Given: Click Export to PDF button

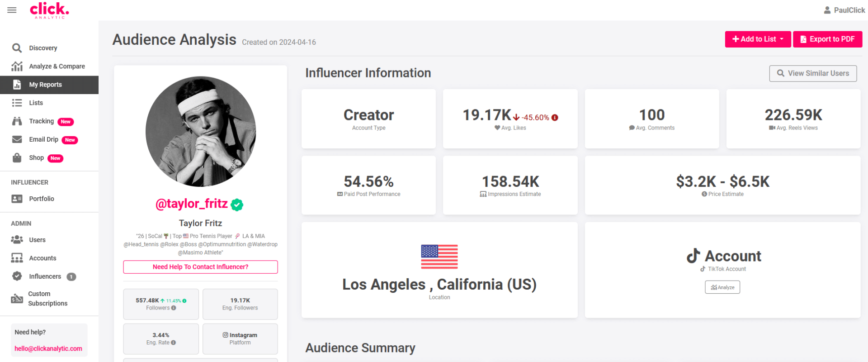Looking at the screenshot, I should point(827,39).
